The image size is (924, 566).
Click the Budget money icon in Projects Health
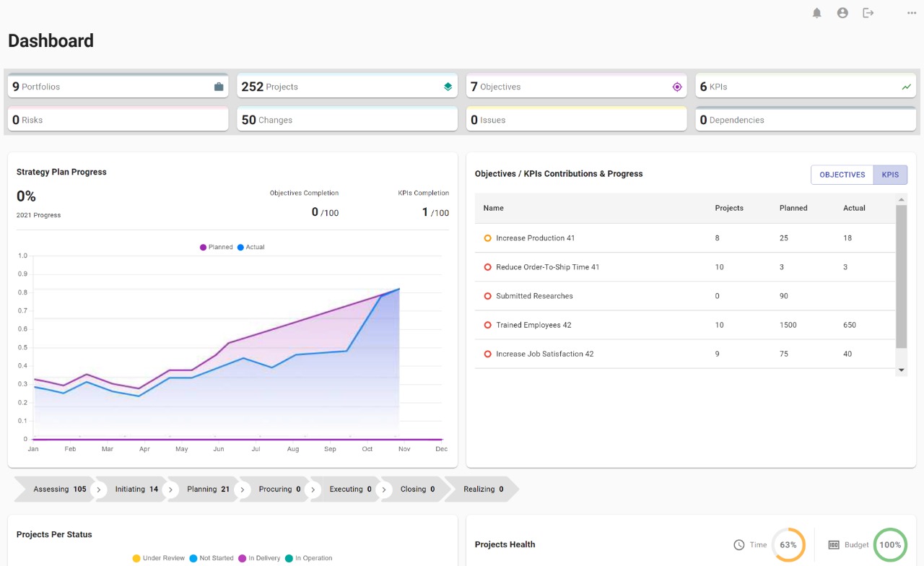coord(834,545)
